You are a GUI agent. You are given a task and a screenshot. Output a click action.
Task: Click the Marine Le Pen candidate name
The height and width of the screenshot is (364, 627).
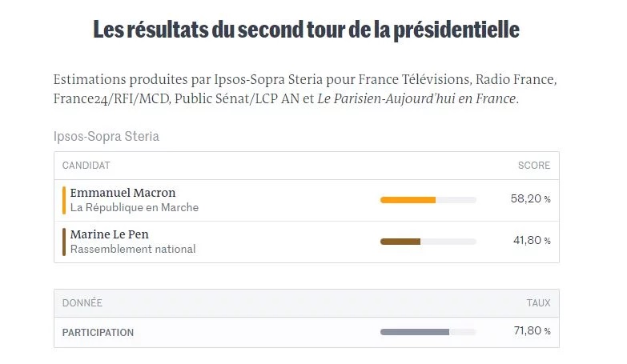click(x=109, y=234)
